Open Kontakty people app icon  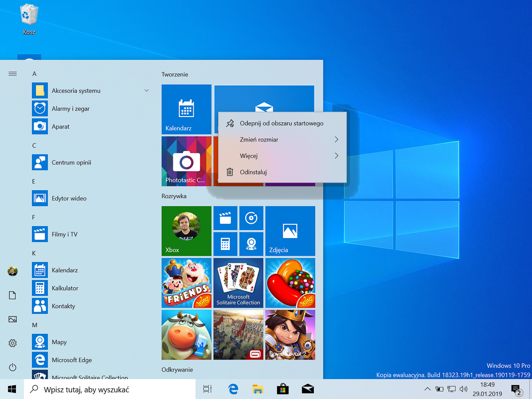(x=40, y=306)
